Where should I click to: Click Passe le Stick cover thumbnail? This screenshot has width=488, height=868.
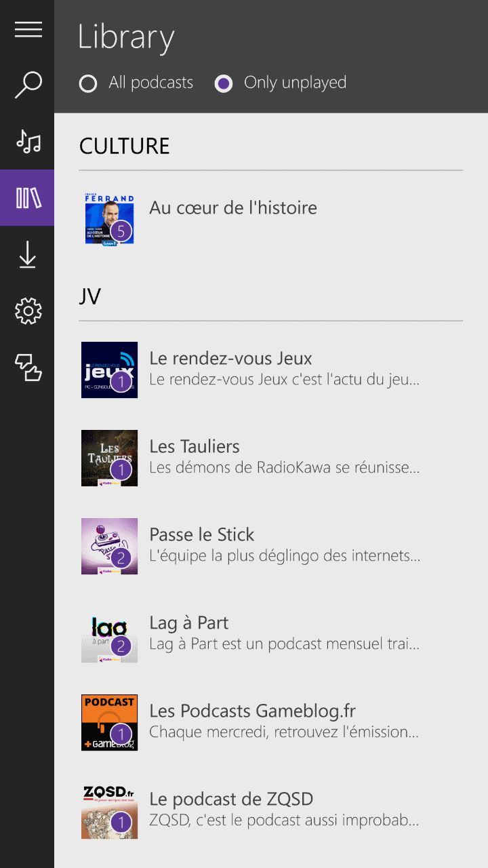109,546
